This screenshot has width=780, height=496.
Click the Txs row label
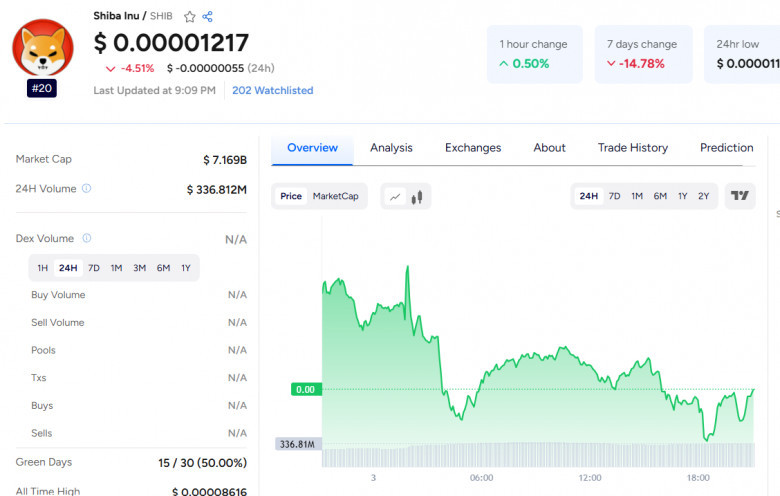click(x=39, y=378)
